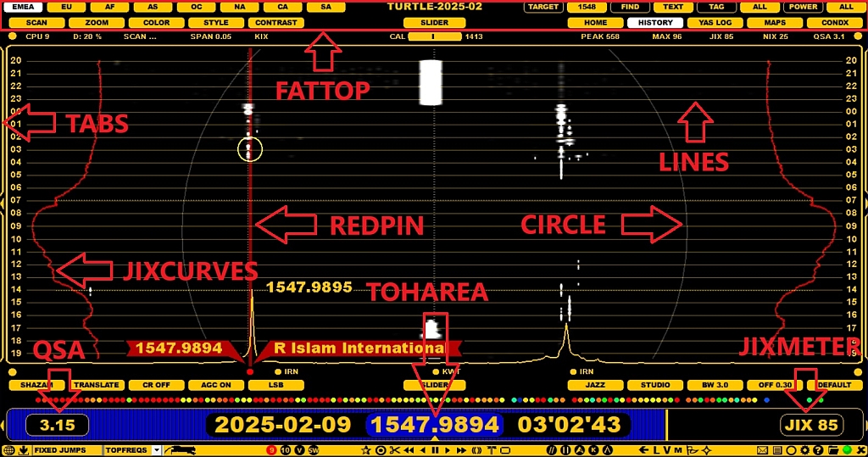Click the left-pointing back arrow icon
Image resolution: width=868 pixels, height=457 pixels.
pos(644,450)
